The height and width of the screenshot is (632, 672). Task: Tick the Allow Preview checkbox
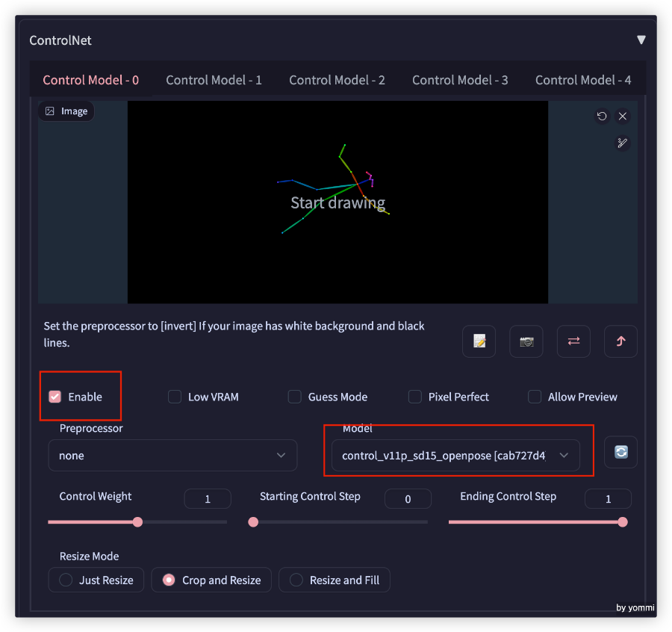[535, 397]
